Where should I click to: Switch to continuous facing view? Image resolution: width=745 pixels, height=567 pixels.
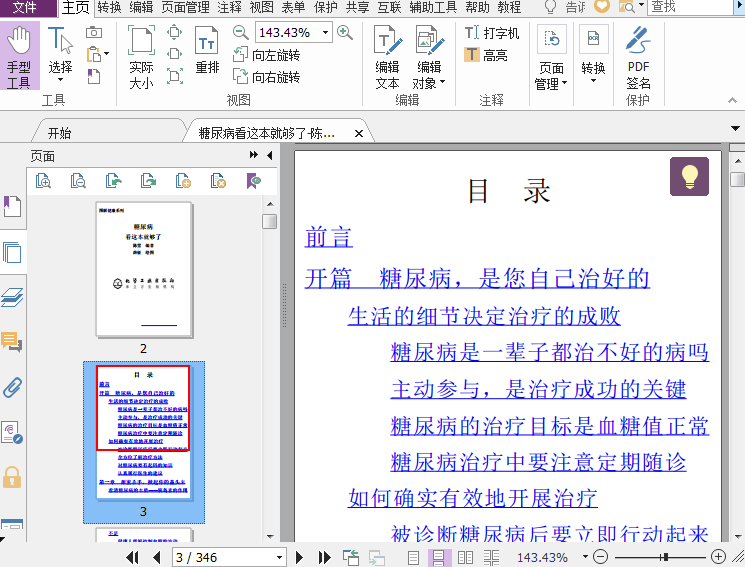(x=491, y=557)
